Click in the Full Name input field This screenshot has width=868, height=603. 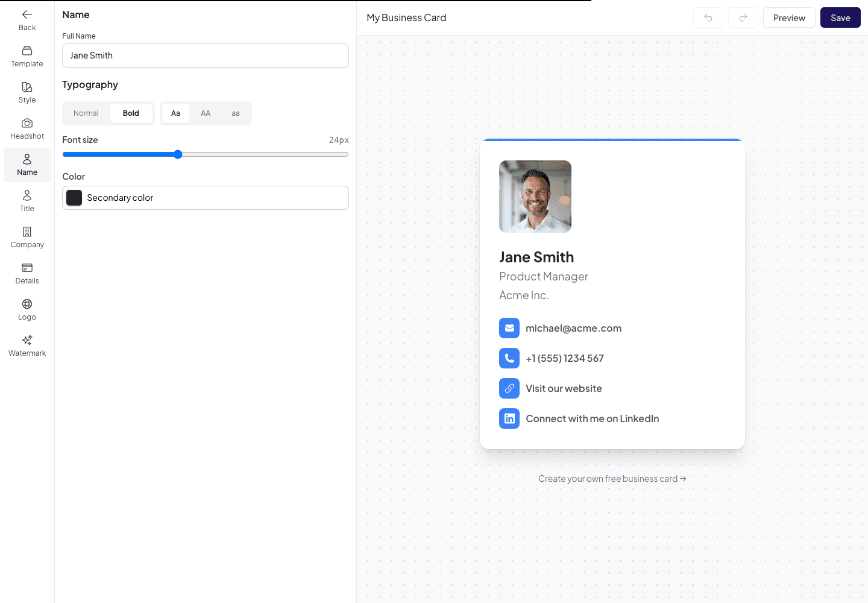pos(206,55)
